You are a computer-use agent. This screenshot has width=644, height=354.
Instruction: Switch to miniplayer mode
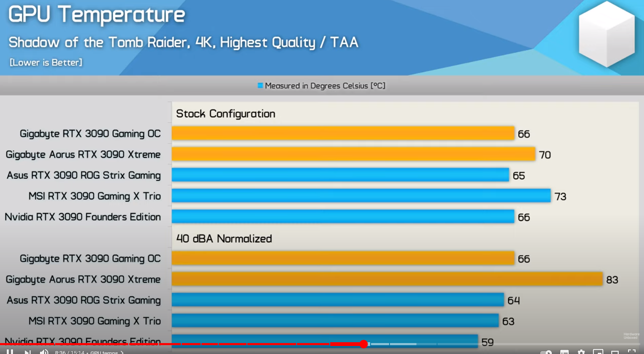tap(598, 352)
